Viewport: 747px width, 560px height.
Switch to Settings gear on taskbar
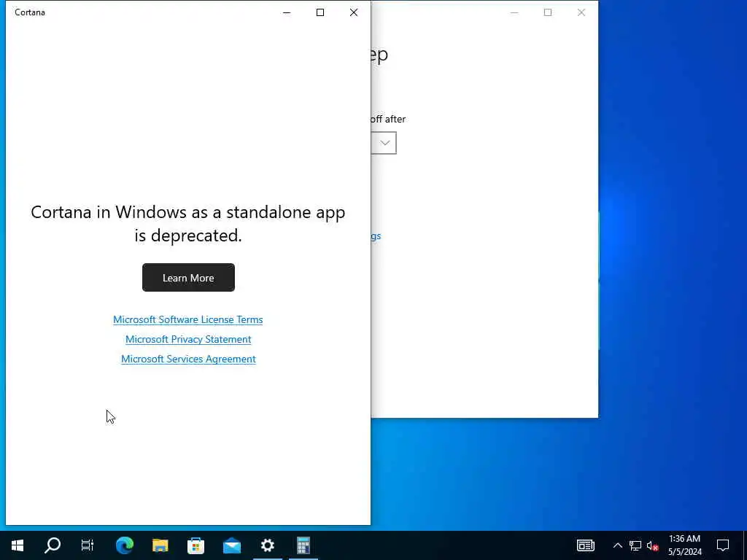267,545
